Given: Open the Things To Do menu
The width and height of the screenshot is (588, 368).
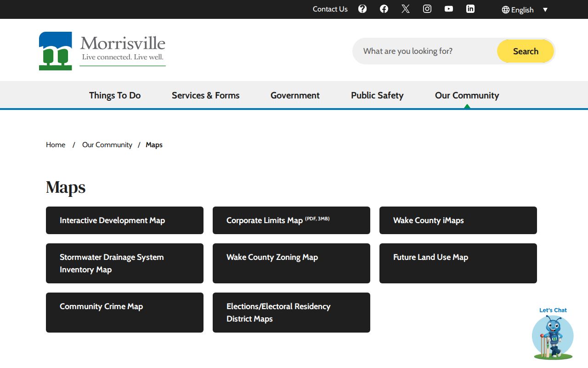Looking at the screenshot, I should click(115, 95).
